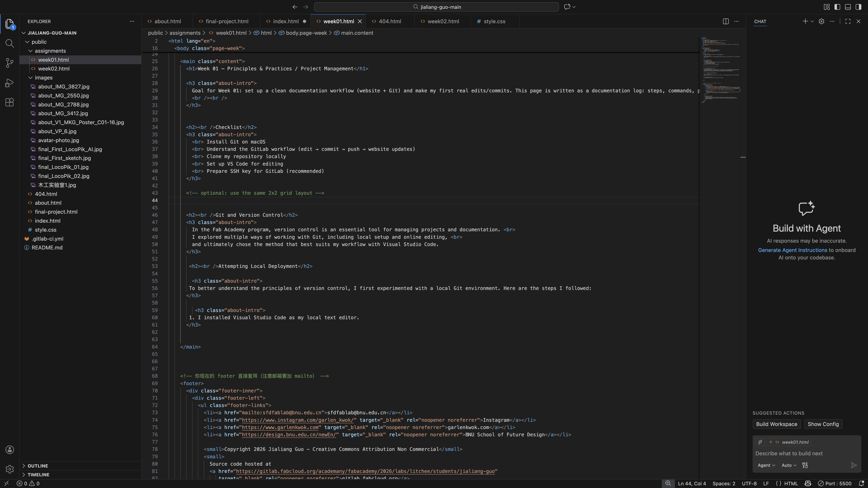Select the Source Control icon

point(9,63)
